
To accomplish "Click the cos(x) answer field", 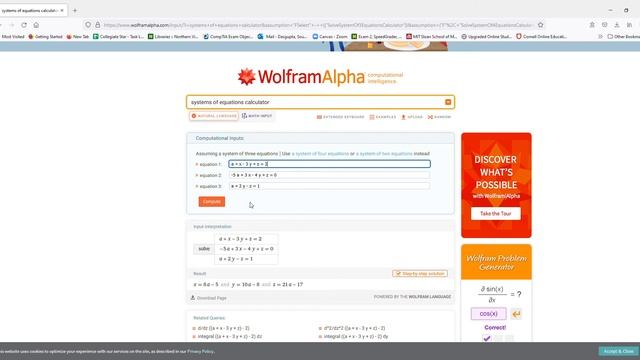I will (x=488, y=313).
